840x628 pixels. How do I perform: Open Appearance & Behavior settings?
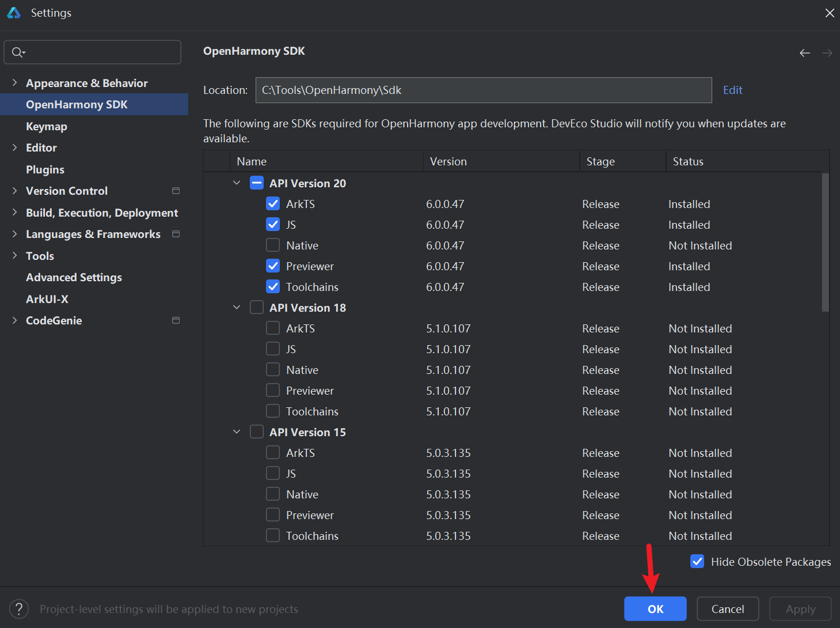pyautogui.click(x=87, y=83)
